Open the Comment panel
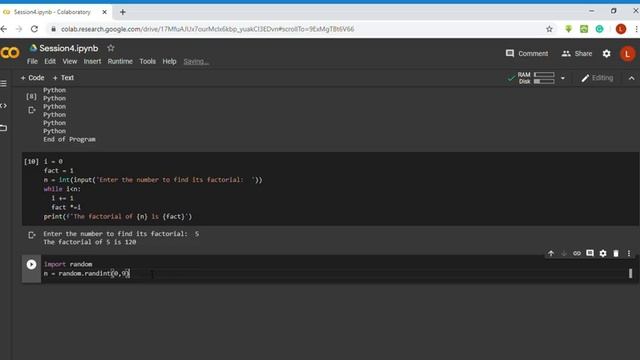The width and height of the screenshot is (640, 360). pos(527,53)
